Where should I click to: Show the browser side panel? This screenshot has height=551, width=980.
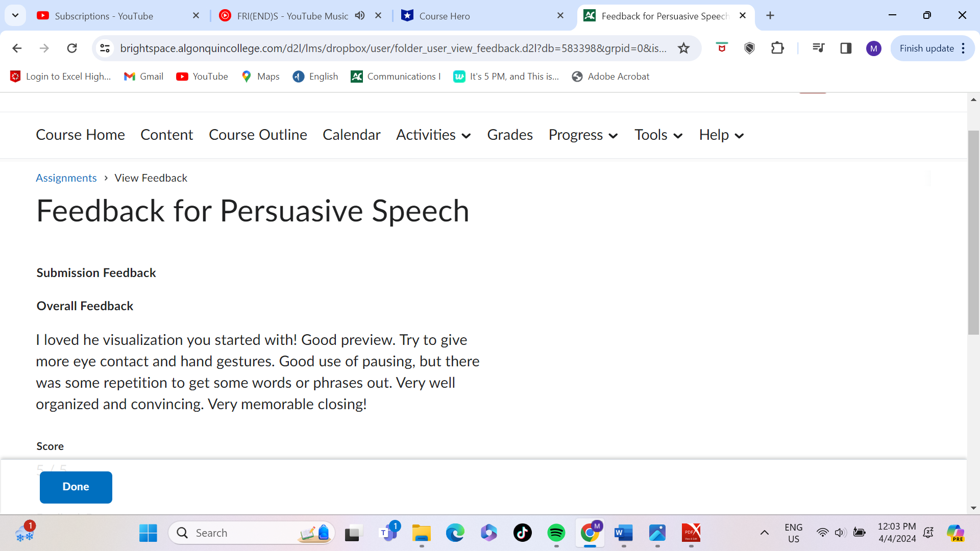click(846, 48)
